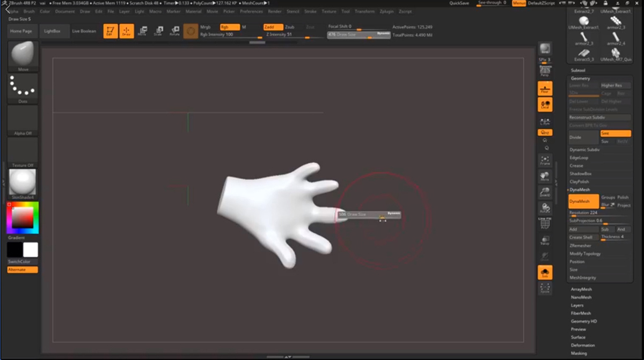Screen dimensions: 644x360
Task: Open the Dots stroke type selector
Action: 23,87
